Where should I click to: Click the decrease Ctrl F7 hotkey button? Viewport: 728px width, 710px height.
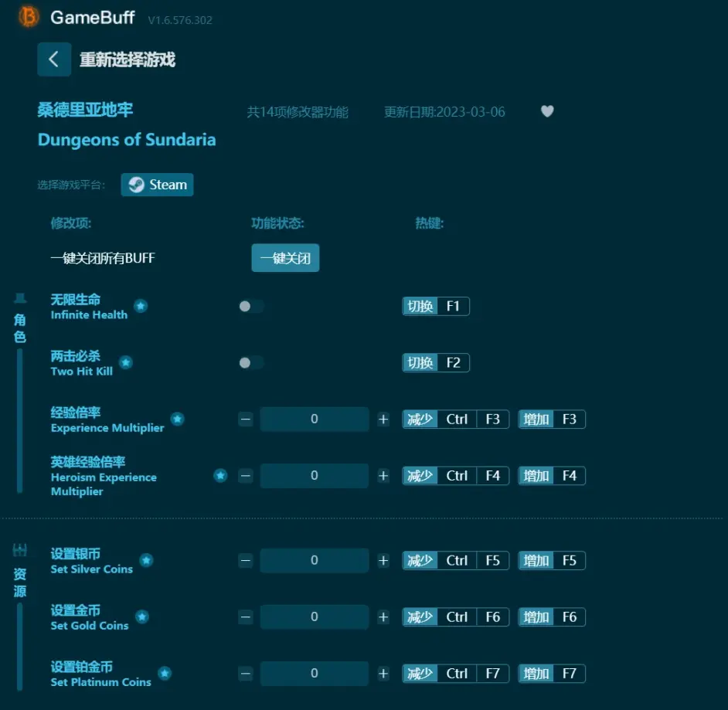(455, 674)
